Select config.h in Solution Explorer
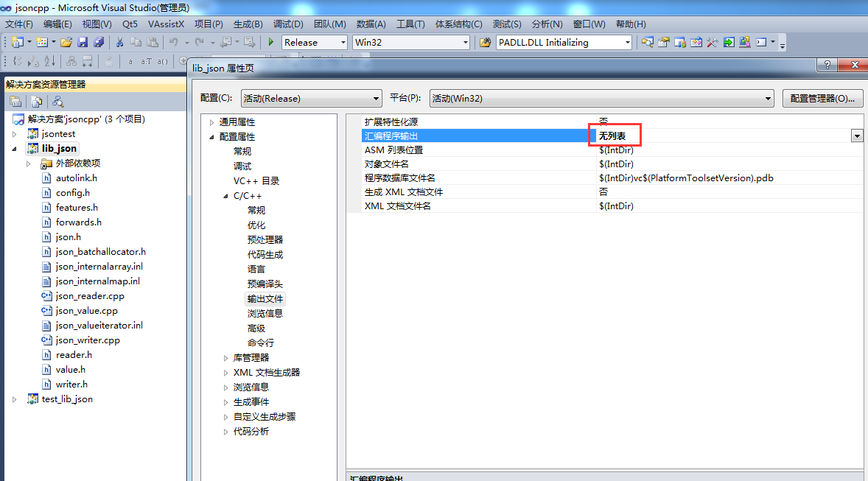The image size is (868, 481). [x=72, y=193]
